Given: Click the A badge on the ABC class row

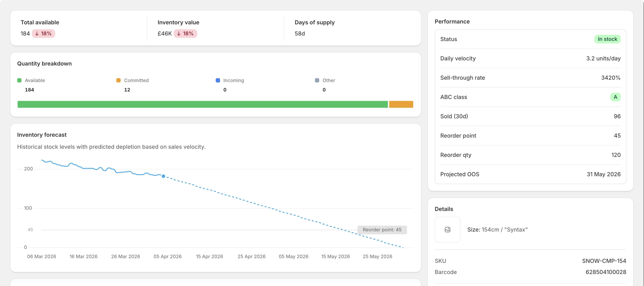Looking at the screenshot, I should pos(616,97).
